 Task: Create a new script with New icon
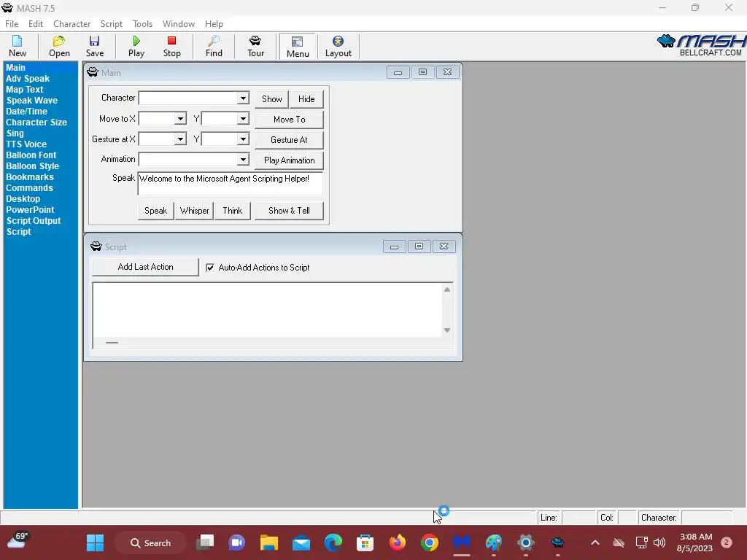[18, 47]
